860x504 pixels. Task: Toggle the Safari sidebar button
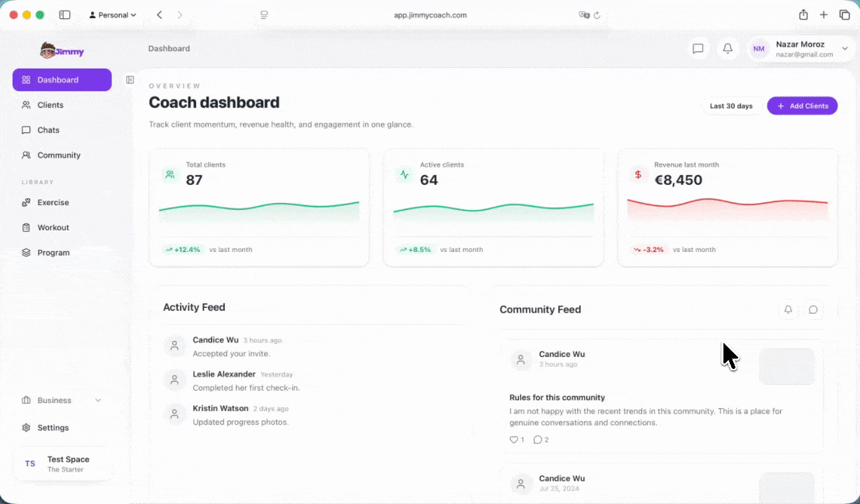(64, 15)
